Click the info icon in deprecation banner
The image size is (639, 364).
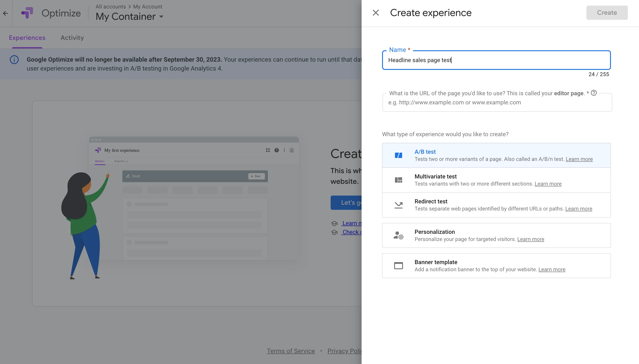tap(14, 60)
